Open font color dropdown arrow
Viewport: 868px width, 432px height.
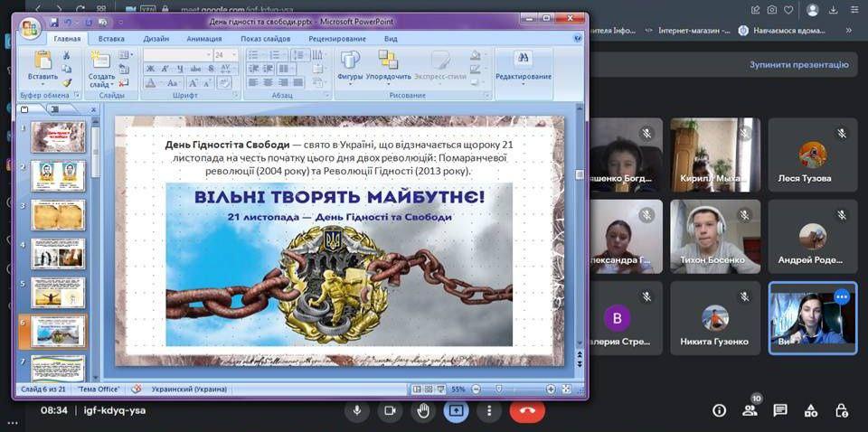(x=159, y=83)
